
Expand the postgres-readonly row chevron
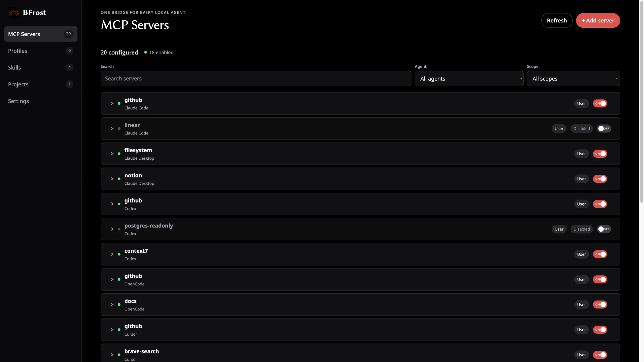pos(112,229)
